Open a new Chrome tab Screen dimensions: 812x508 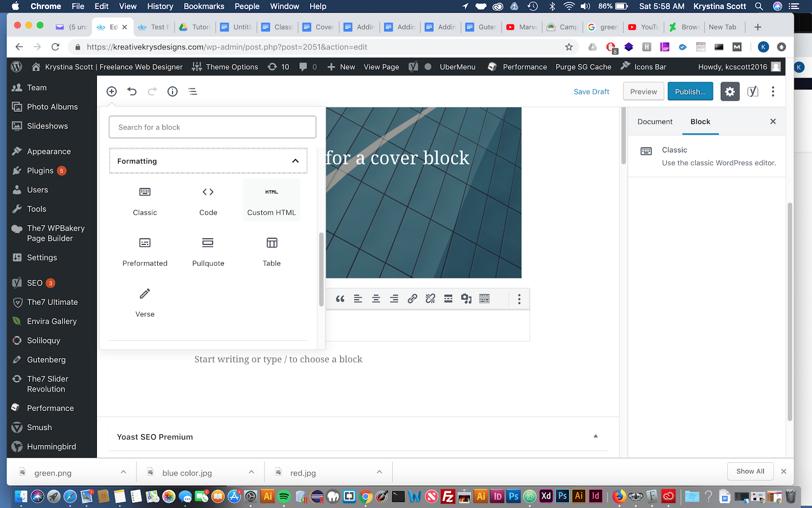[x=758, y=27]
